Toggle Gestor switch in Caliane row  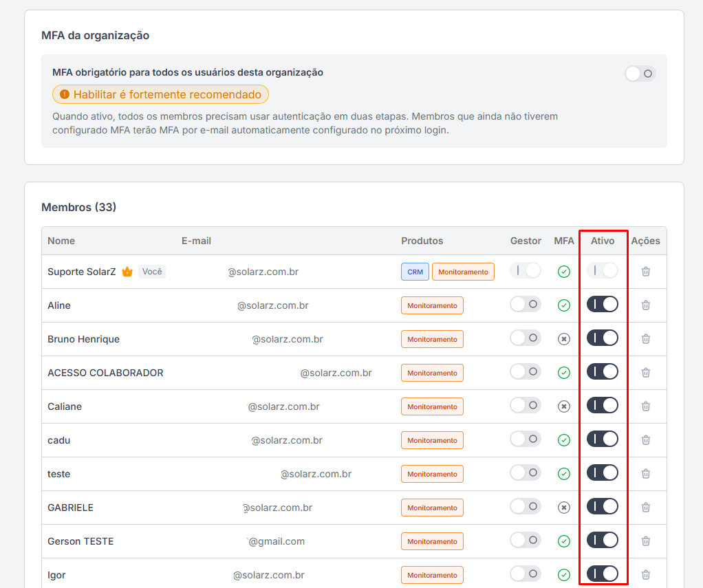pos(526,405)
